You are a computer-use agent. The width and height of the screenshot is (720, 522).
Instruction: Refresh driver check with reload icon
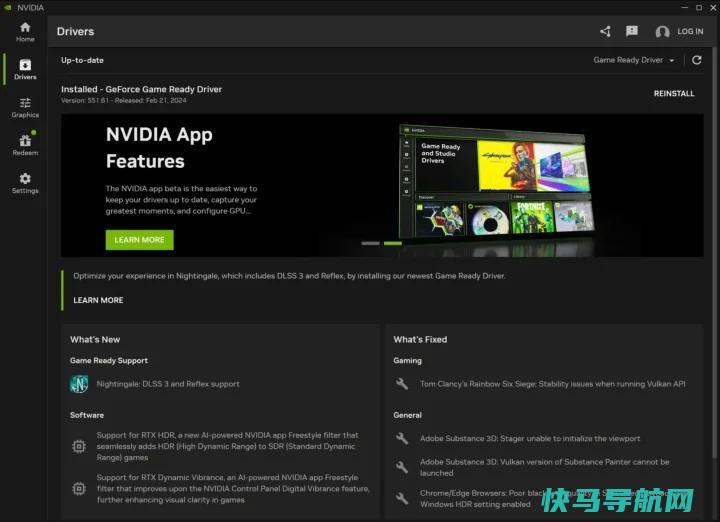coord(697,60)
